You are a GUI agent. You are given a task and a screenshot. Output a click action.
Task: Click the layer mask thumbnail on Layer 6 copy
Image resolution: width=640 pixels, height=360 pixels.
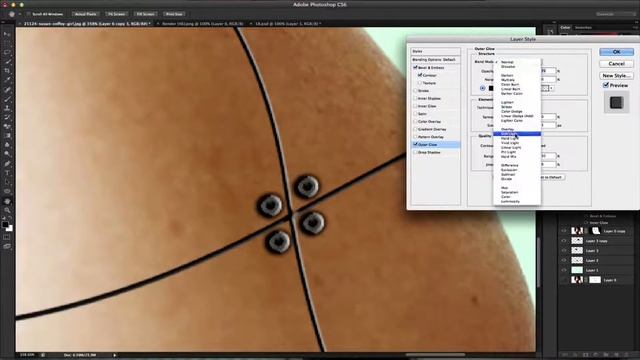pyautogui.click(x=596, y=231)
